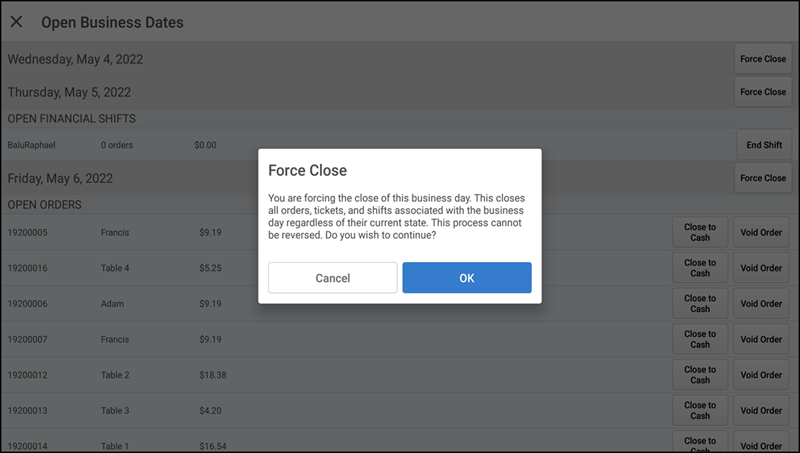Force Close Friday, May 6, 2022
800x453 pixels.
763,178
